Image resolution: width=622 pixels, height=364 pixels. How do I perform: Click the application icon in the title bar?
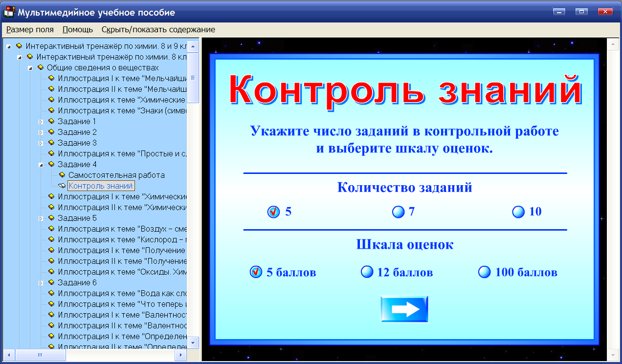pos(8,11)
